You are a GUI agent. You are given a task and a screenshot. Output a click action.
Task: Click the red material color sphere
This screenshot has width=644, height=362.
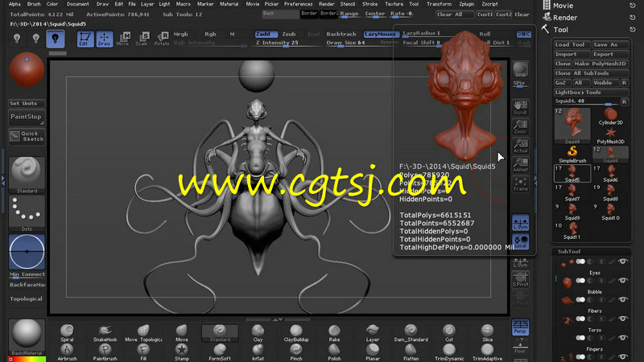point(27,69)
